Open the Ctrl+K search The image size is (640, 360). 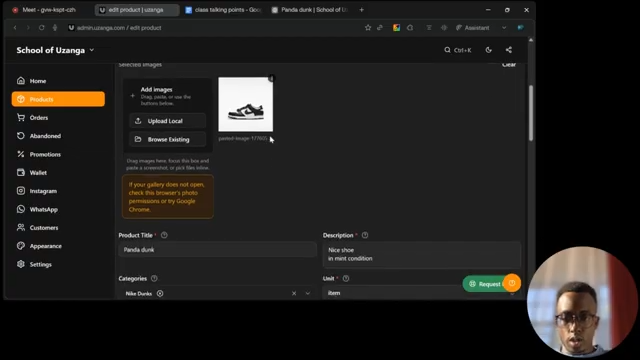click(x=458, y=50)
